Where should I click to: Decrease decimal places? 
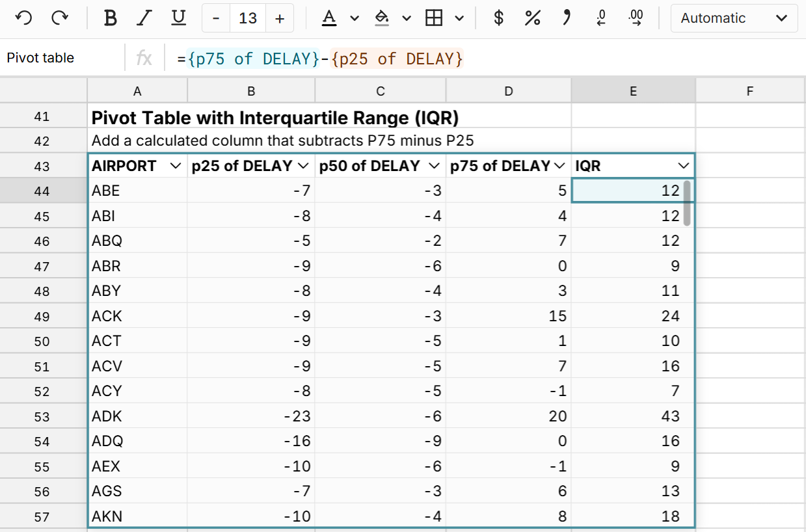(600, 18)
